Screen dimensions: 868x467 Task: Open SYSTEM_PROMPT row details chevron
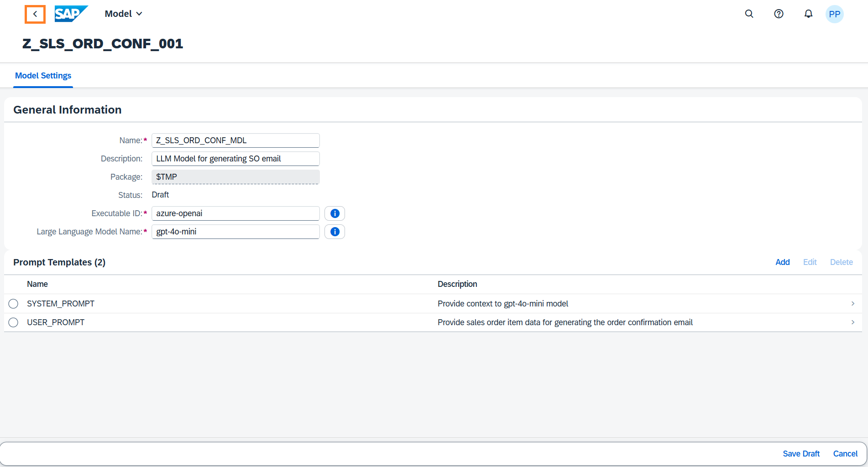pos(852,304)
